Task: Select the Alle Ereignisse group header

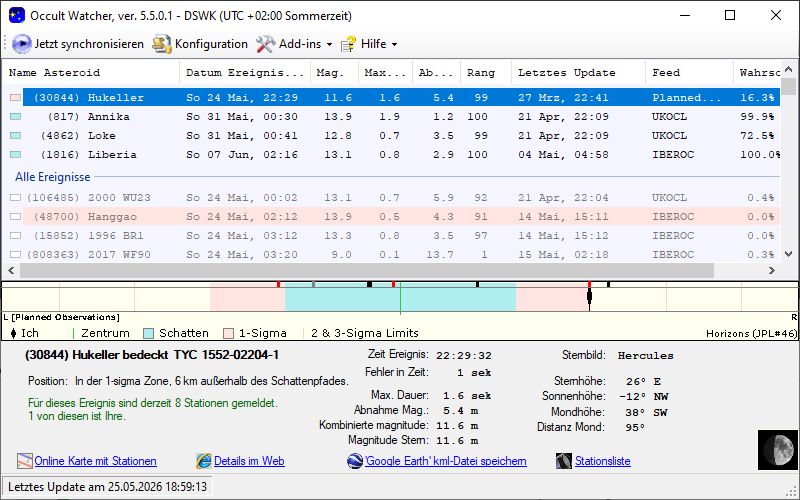Action: pyautogui.click(x=53, y=177)
